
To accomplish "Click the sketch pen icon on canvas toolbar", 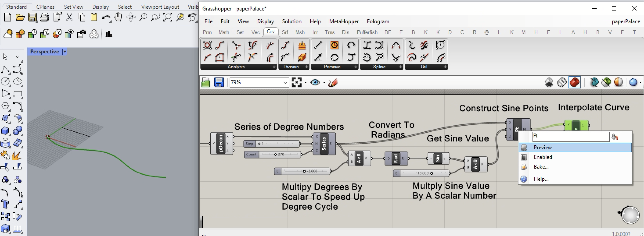I will tap(333, 82).
